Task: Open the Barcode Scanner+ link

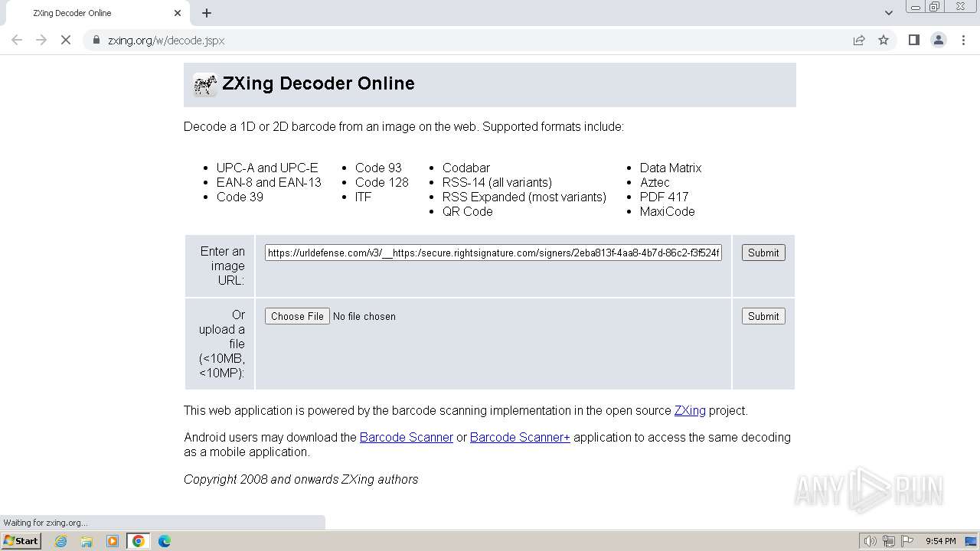Action: (520, 437)
